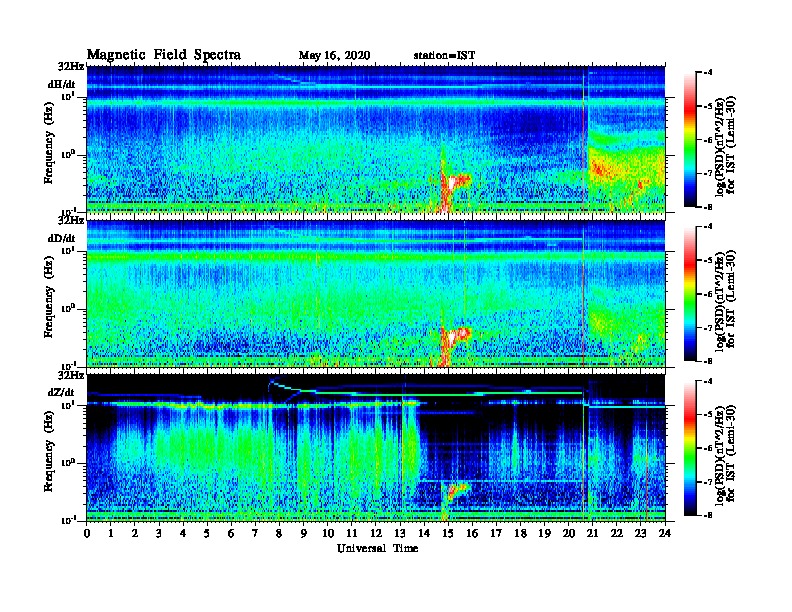
Task: Select the date text "May 16, 2020"
Action: click(334, 56)
